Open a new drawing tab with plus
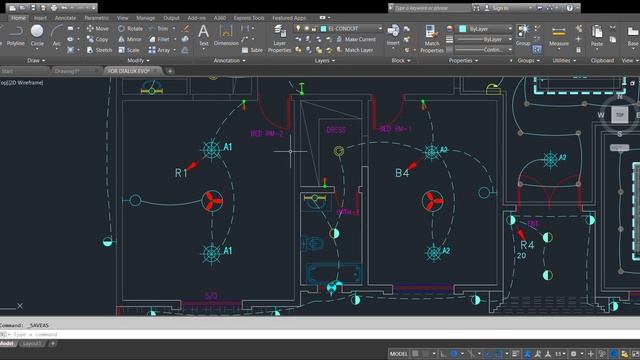The width and height of the screenshot is (640, 360). point(170,71)
